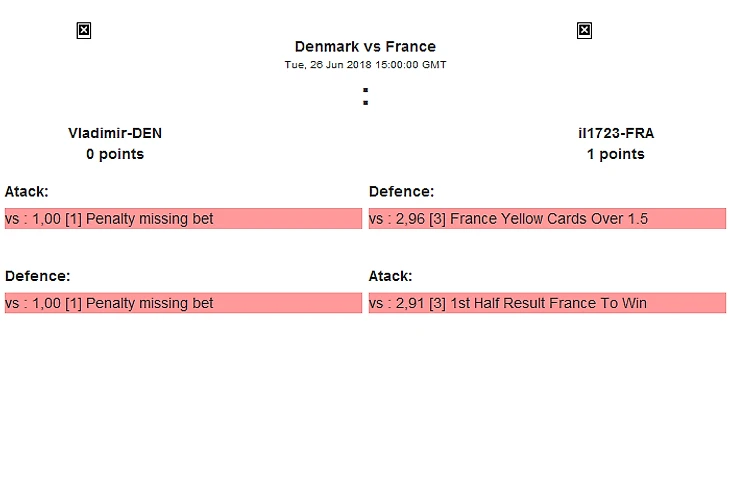This screenshot has height=480, width=730.
Task: Open the Vladimir-DEN player name
Action: click(115, 133)
